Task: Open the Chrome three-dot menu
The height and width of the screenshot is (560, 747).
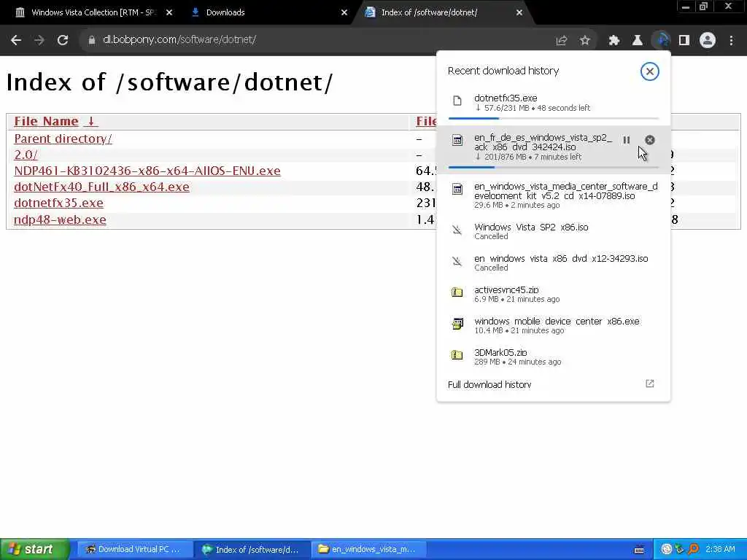Action: point(731,41)
